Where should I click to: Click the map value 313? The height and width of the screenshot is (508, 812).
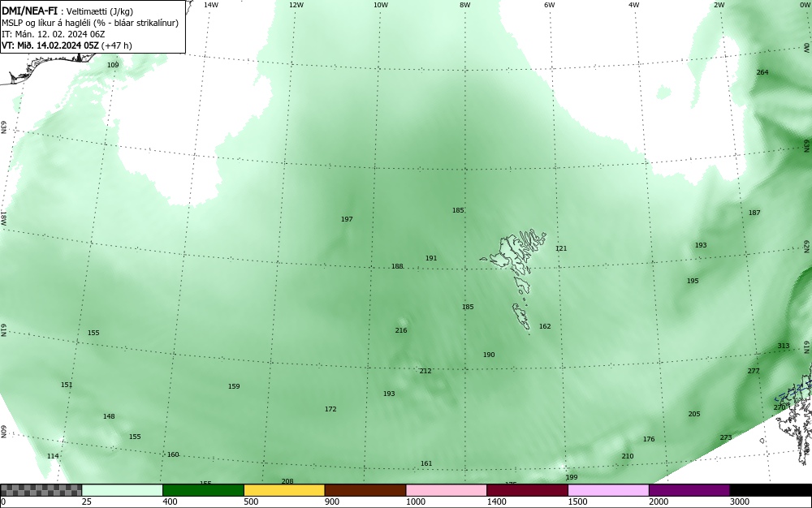784,346
